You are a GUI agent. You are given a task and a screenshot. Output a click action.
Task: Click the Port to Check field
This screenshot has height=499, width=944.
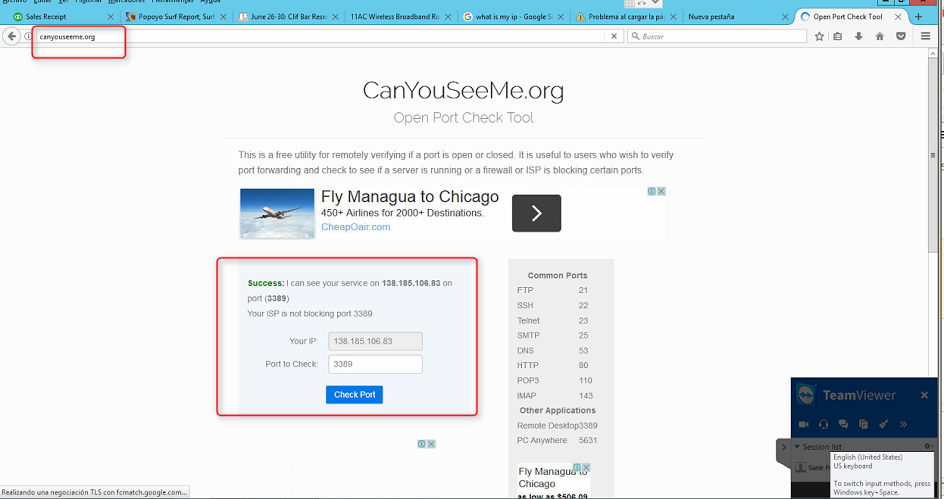tap(375, 364)
